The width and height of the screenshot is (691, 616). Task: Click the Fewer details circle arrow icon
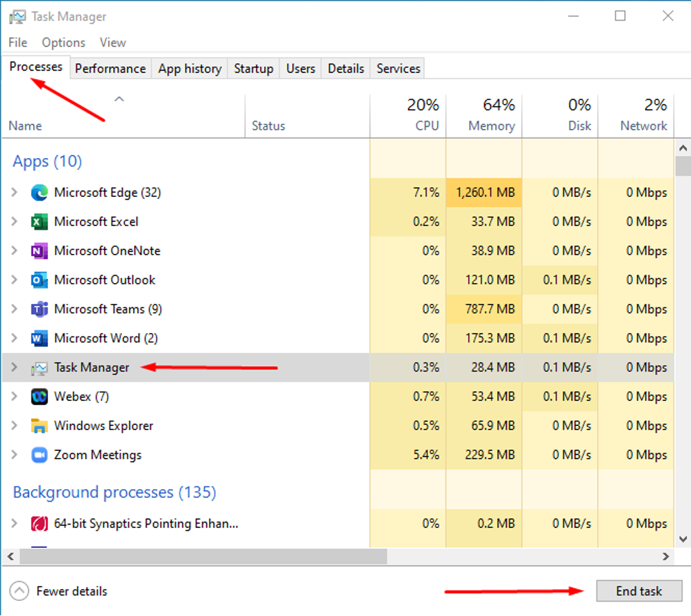19,591
